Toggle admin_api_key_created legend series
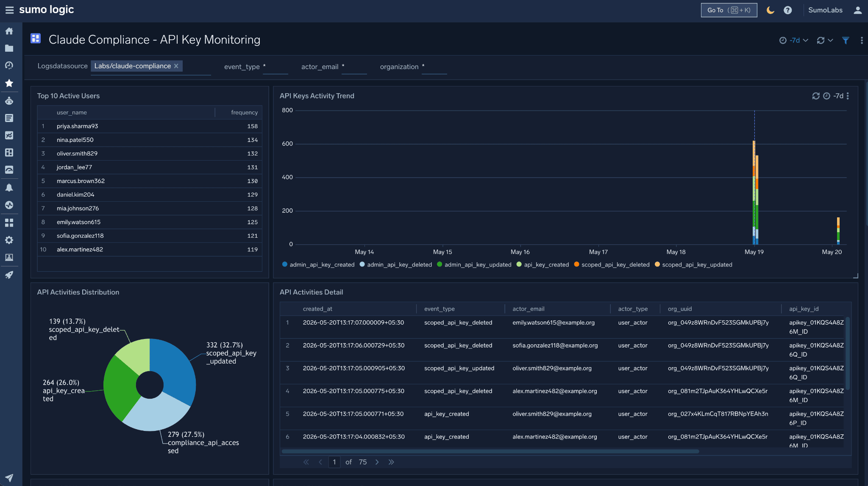 pos(318,264)
